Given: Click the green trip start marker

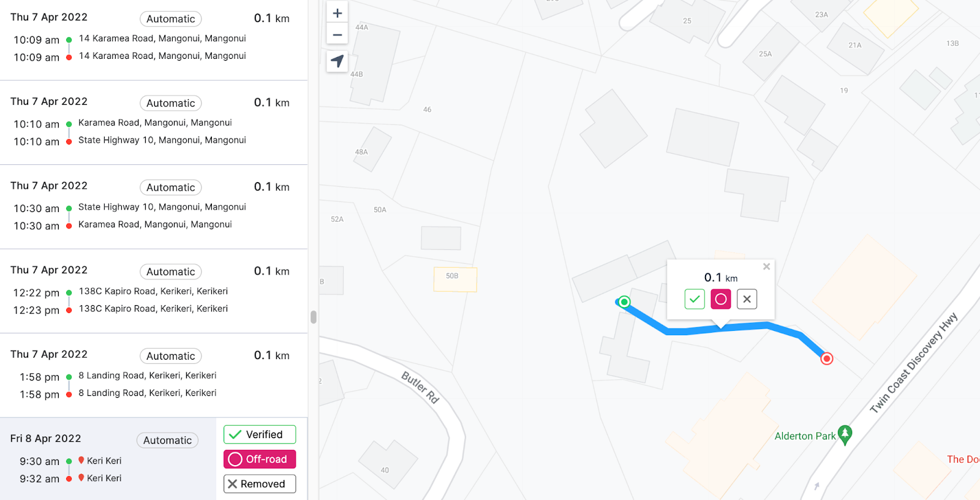Looking at the screenshot, I should 624,301.
